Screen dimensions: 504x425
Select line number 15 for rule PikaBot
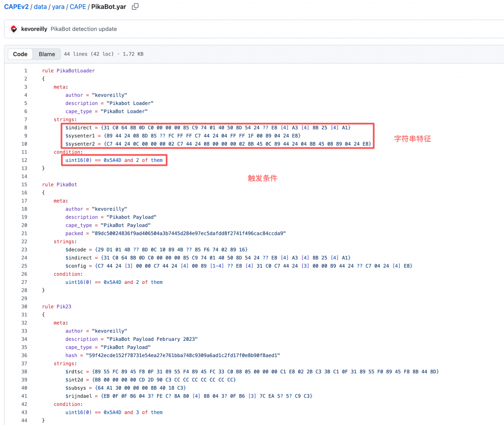(x=25, y=184)
